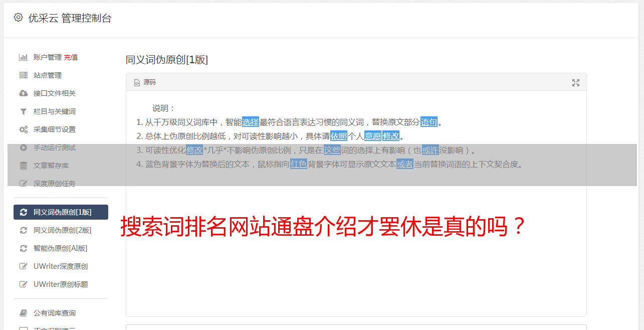Click the 采集细节设置 gears icon
The height and width of the screenshot is (330, 644).
pos(23,129)
